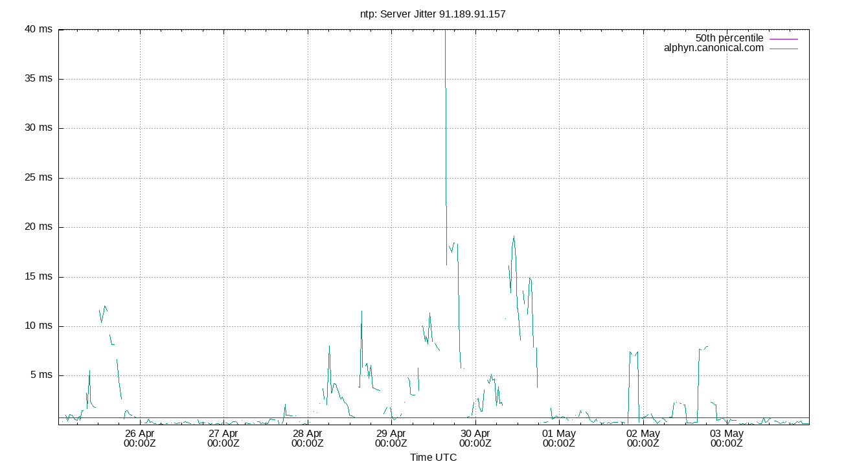Click the '30 Apr 00:00Z' x-axis label
The image size is (868, 466).
point(475,438)
